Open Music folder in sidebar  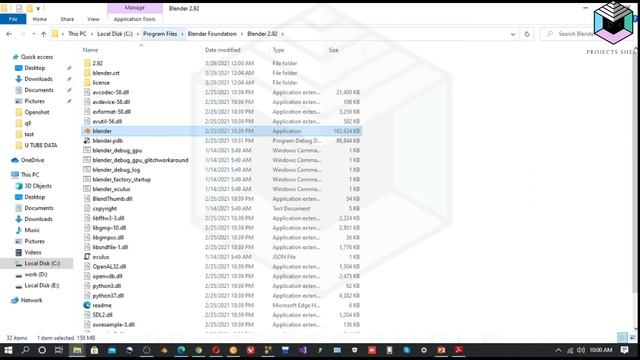28,230
